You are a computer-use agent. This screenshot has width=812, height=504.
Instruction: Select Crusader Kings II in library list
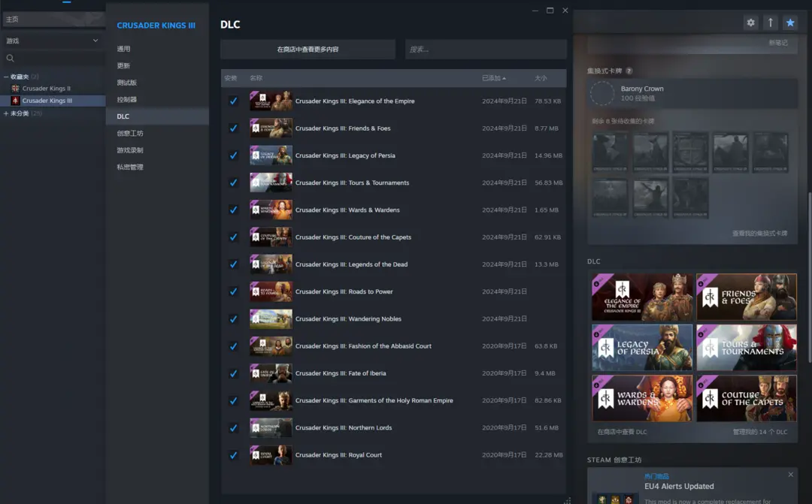pyautogui.click(x=46, y=89)
